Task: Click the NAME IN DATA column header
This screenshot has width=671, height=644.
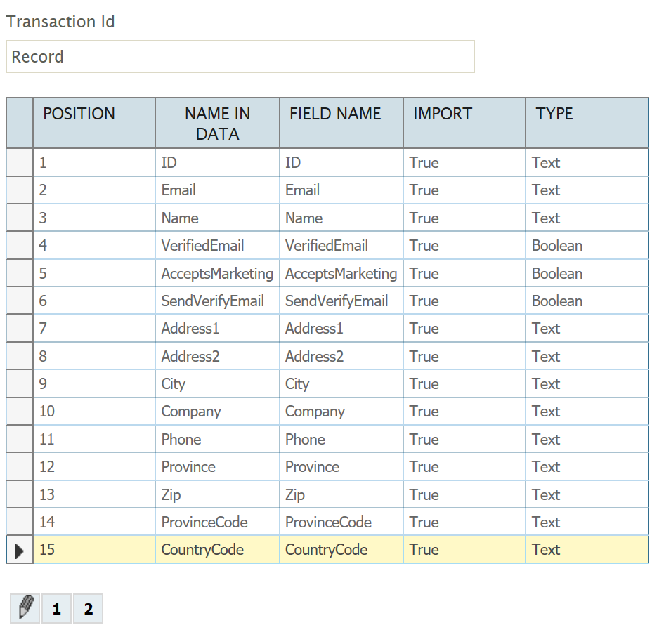Action: (217, 124)
